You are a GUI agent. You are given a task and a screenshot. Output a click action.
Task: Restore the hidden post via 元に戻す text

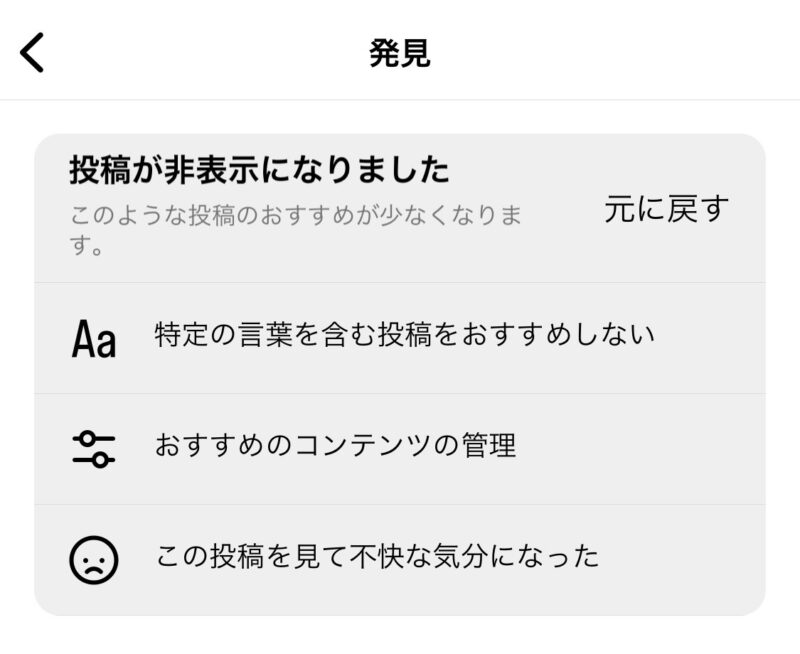[667, 209]
